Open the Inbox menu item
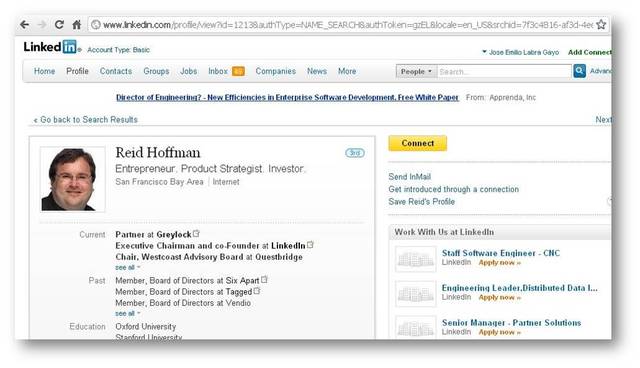Viewport: 640px width, 368px height. tap(218, 71)
